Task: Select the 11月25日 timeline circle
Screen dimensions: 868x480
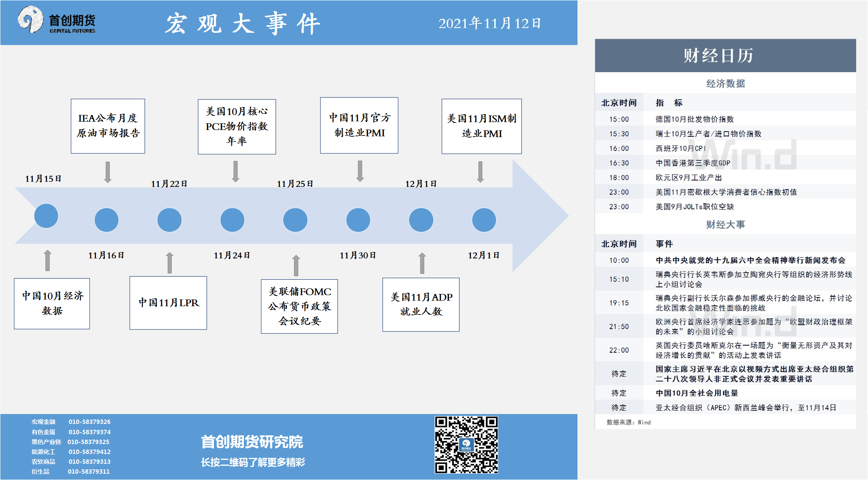Action: pos(295,220)
